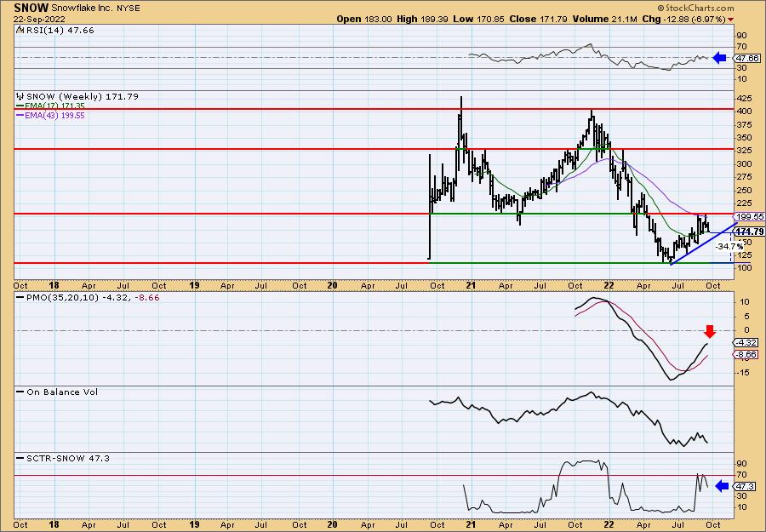The image size is (766, 532).
Task: Select the Snowflake Inc. company name
Action: [82, 9]
